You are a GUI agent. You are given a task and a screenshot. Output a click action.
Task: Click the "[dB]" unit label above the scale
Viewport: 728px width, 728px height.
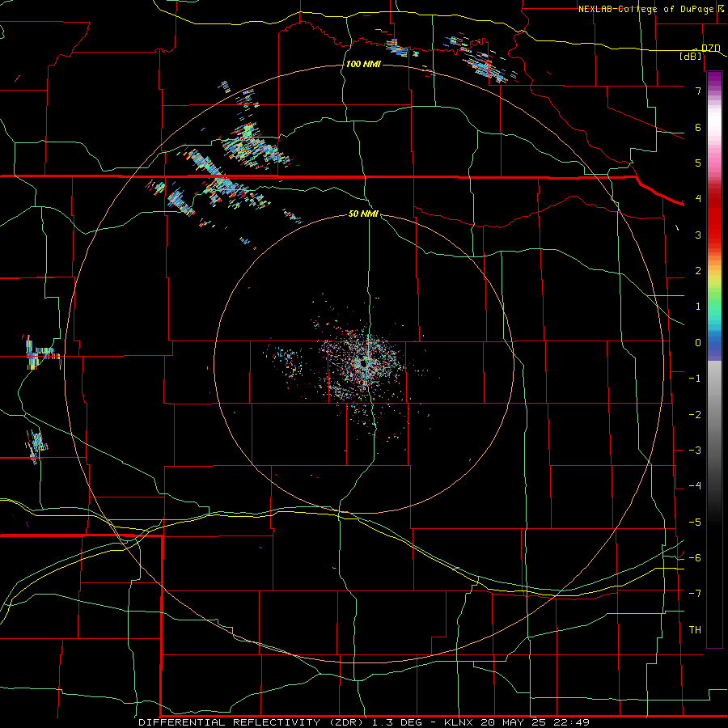tap(691, 56)
